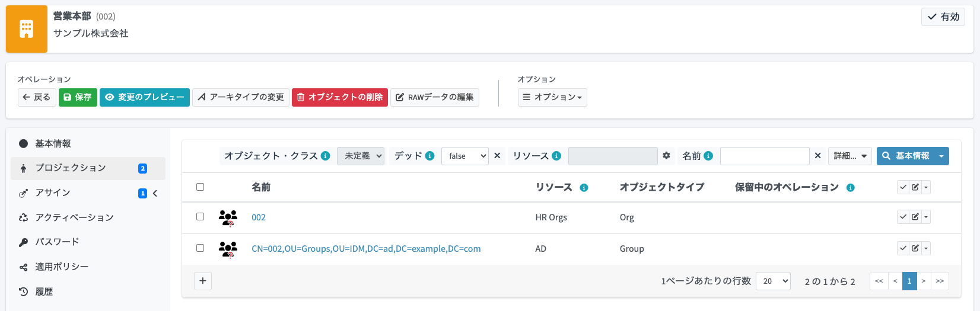This screenshot has width=980, height=311.
Task: Open the アサイン section in the sidebar
Action: click(x=53, y=193)
